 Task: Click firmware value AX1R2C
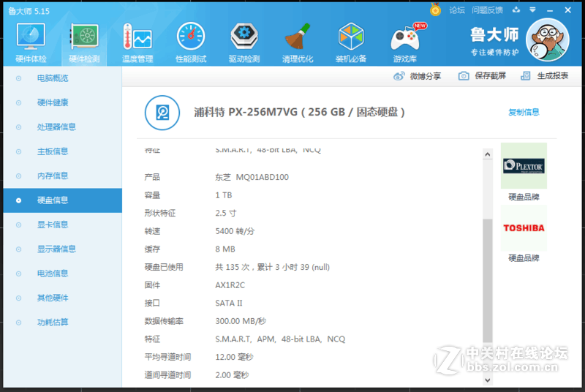[230, 285]
